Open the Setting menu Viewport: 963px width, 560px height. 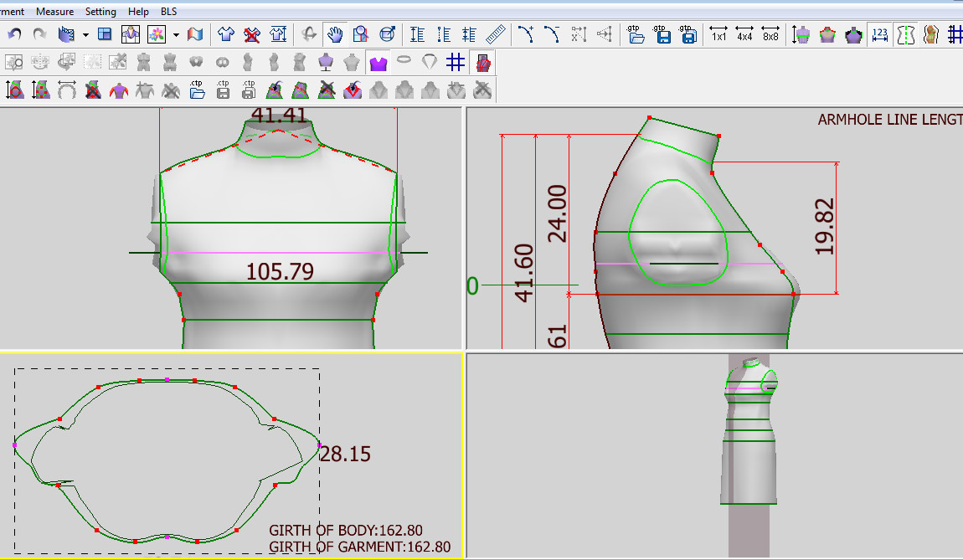(x=100, y=12)
